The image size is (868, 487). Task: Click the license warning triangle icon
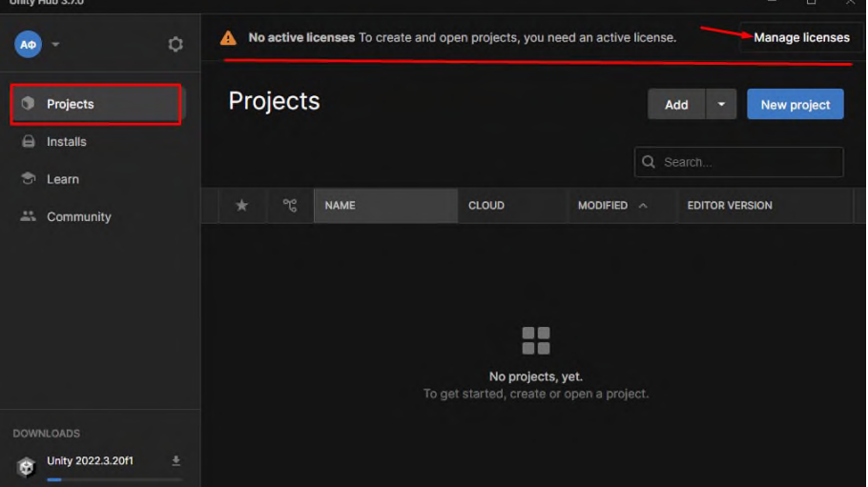(228, 37)
